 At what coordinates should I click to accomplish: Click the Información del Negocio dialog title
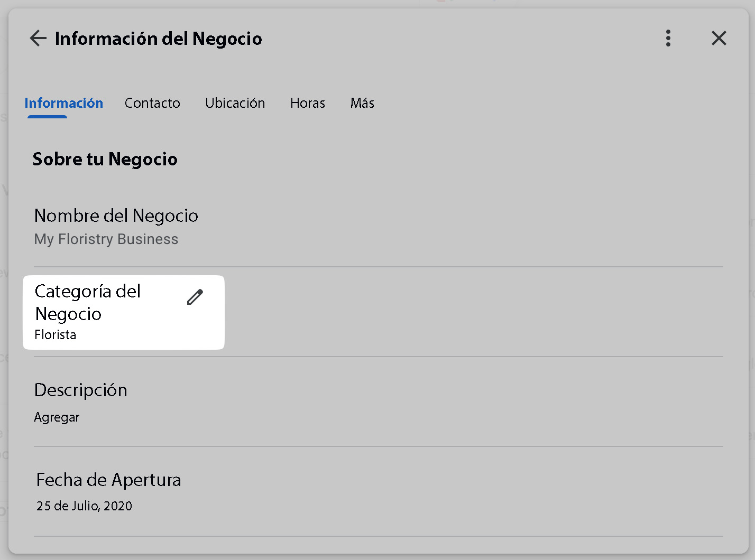(x=159, y=39)
